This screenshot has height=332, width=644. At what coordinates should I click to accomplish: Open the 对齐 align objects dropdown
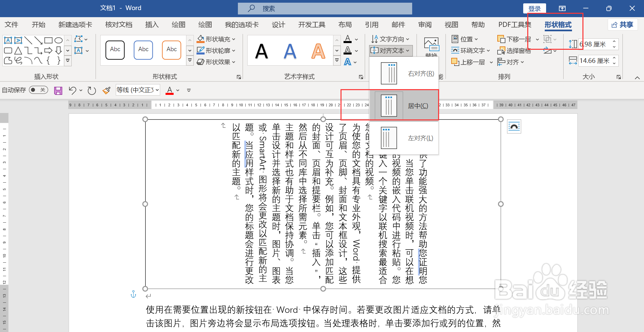511,62
